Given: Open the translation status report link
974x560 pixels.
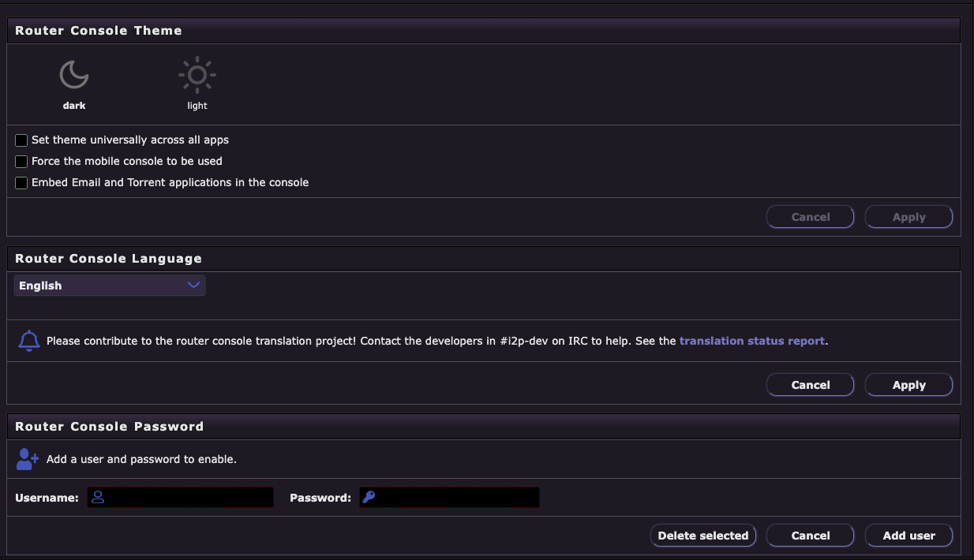Looking at the screenshot, I should tap(751, 340).
